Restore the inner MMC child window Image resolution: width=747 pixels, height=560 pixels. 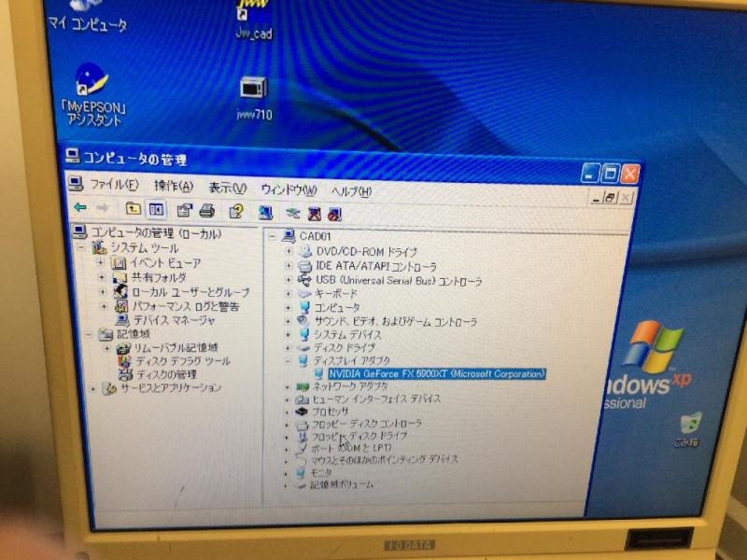click(611, 197)
